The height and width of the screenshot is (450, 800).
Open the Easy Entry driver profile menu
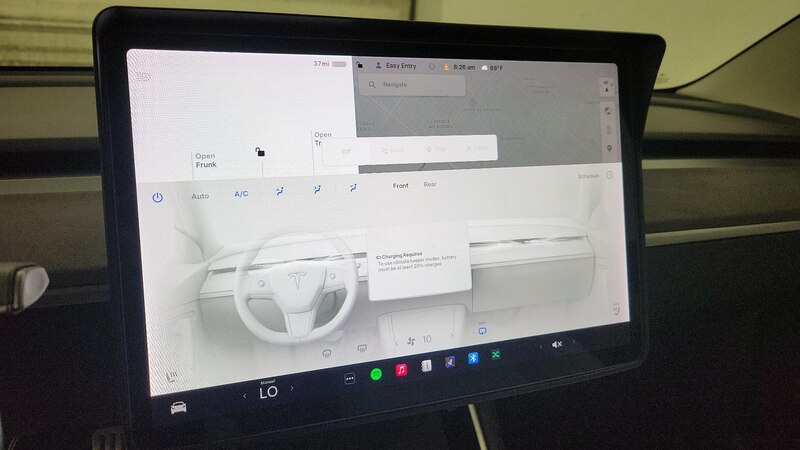(x=396, y=66)
